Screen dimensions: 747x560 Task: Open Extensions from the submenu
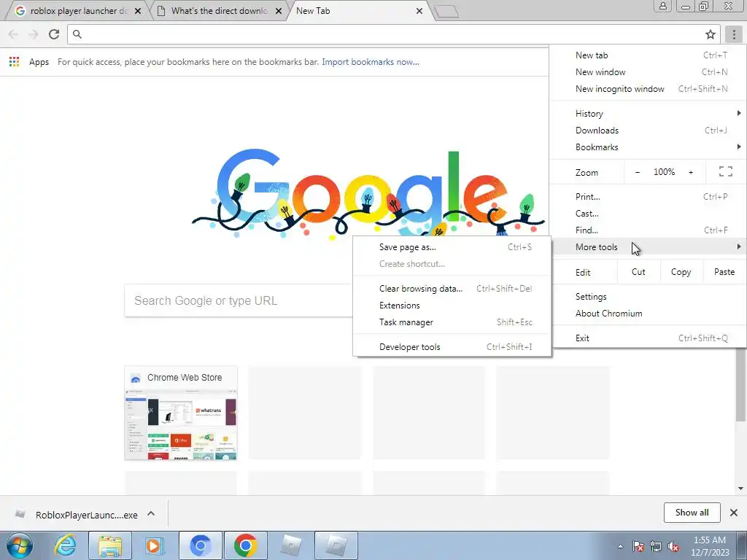point(452,306)
